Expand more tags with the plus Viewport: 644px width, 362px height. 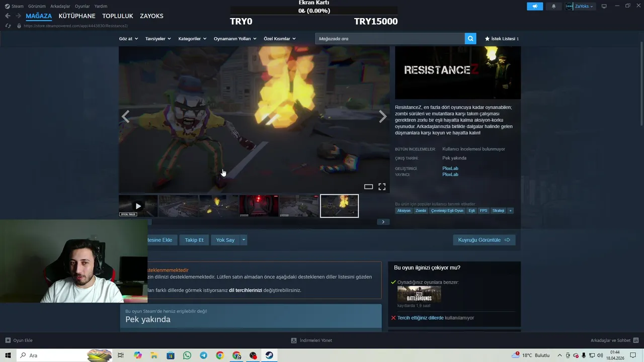click(510, 211)
